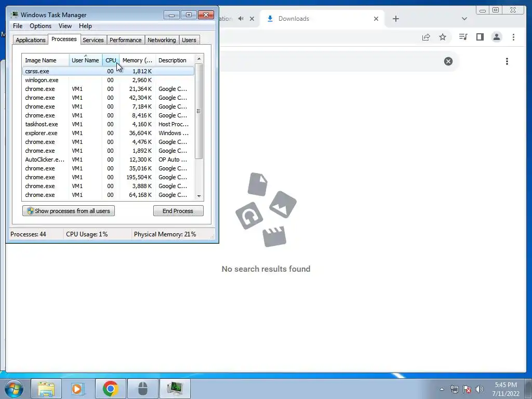Sort processes by CPU column
Image resolution: width=532 pixels, height=399 pixels.
tap(111, 60)
